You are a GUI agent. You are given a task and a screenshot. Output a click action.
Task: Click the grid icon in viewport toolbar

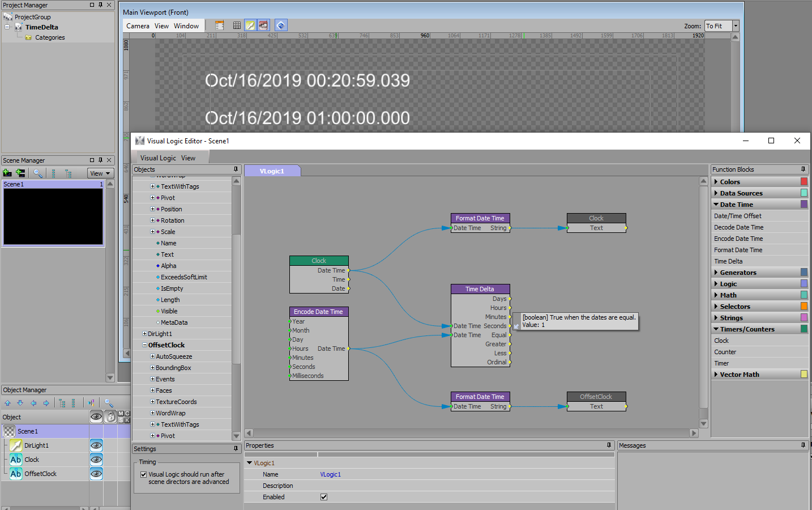point(237,25)
